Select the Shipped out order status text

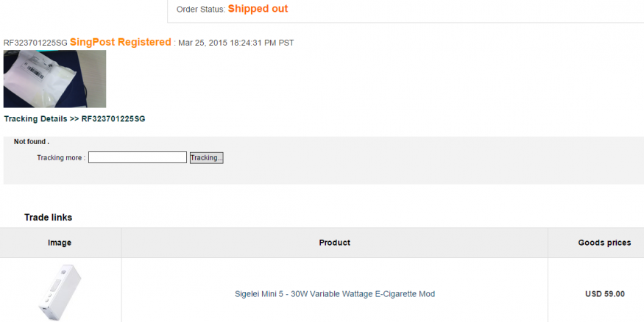258,9
